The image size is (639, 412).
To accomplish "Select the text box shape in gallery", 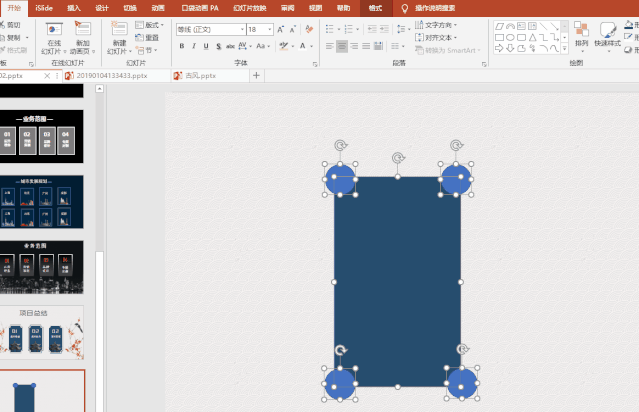I will coord(521,26).
